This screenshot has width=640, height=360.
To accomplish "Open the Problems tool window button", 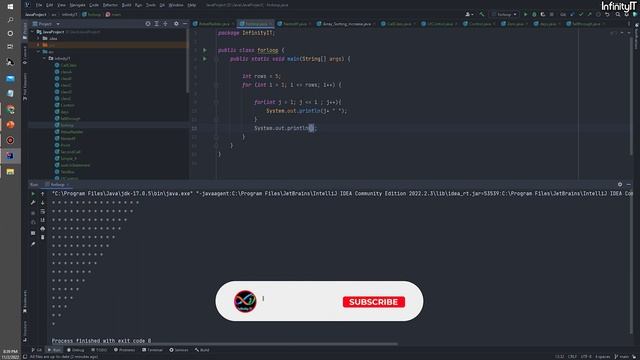I will 124,350.
